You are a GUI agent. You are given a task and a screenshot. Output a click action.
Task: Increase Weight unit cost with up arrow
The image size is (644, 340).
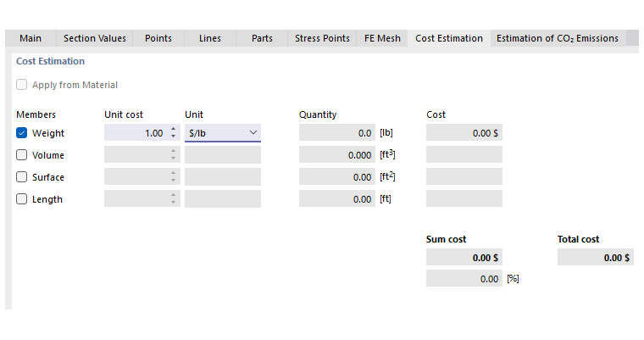pyautogui.click(x=173, y=130)
